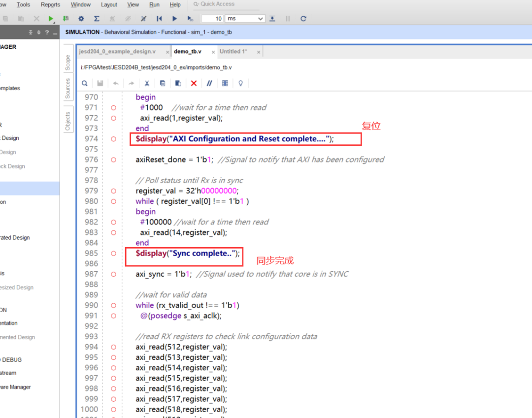The height and width of the screenshot is (418, 532).
Task: Open the Reports menu
Action: click(x=50, y=5)
